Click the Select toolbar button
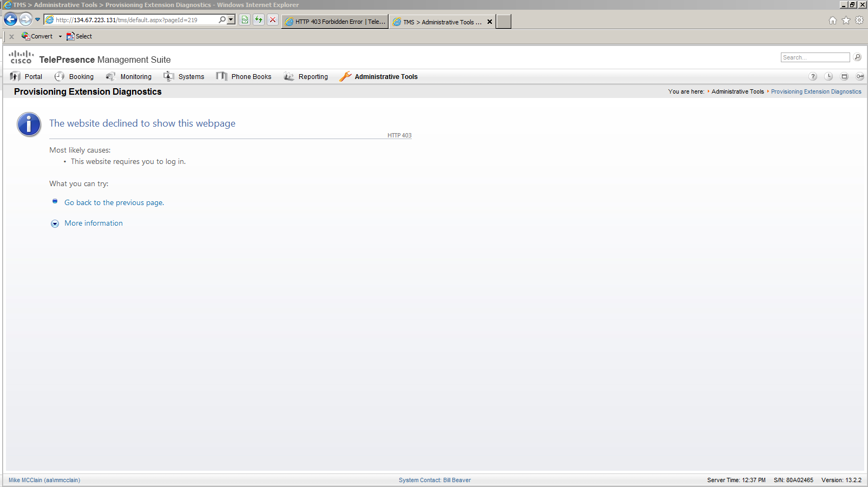Viewport: 868px width, 487px height. pyautogui.click(x=79, y=36)
